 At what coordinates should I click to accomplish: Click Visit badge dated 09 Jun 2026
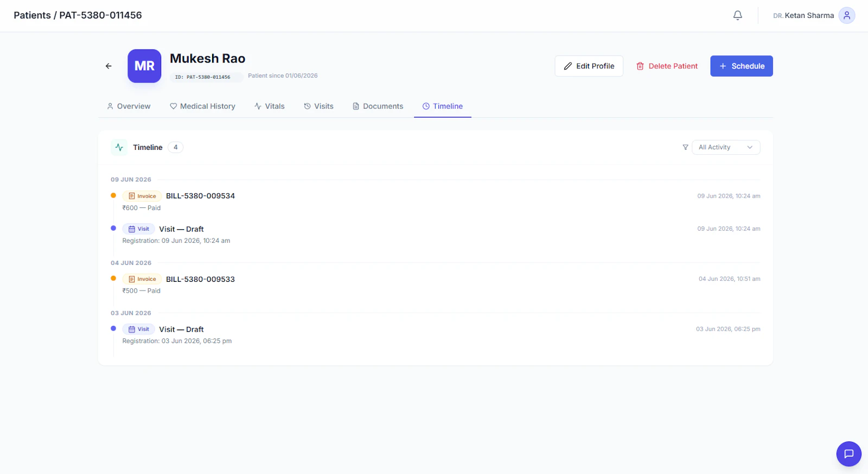click(138, 229)
